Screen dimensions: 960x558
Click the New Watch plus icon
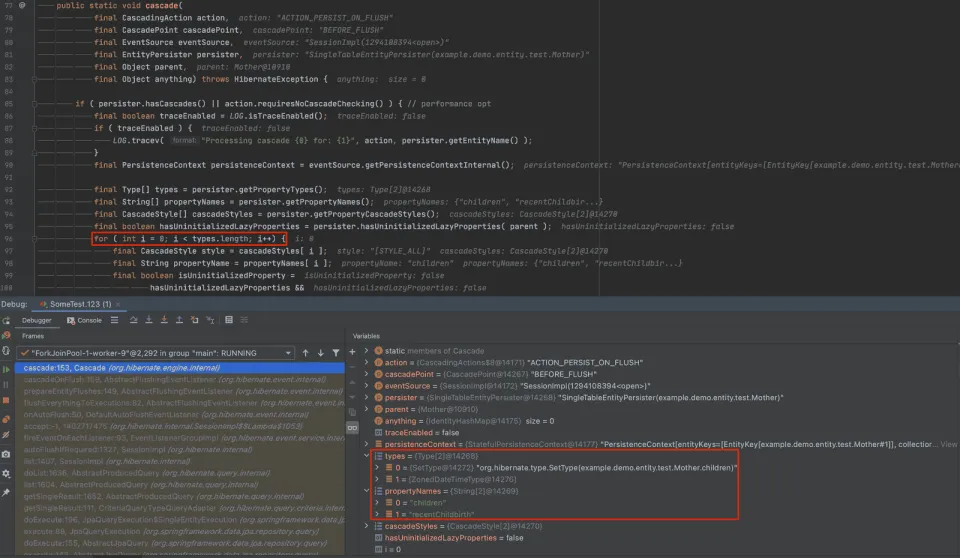point(352,352)
